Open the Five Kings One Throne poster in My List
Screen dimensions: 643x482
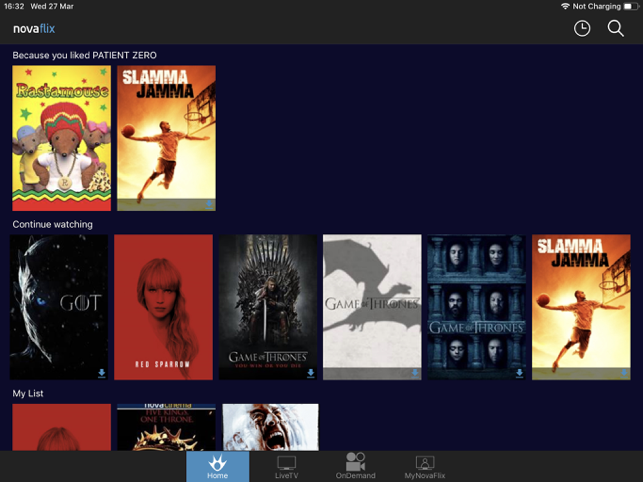(x=166, y=427)
